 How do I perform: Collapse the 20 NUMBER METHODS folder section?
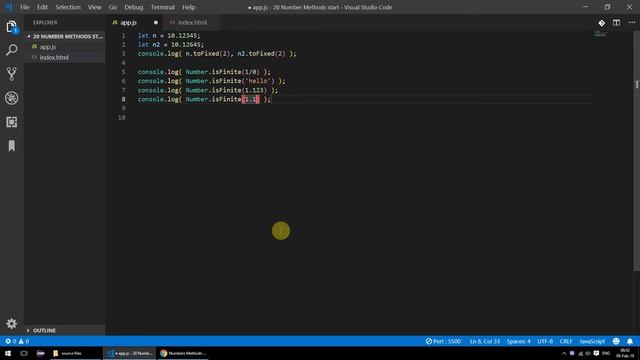pos(64,36)
